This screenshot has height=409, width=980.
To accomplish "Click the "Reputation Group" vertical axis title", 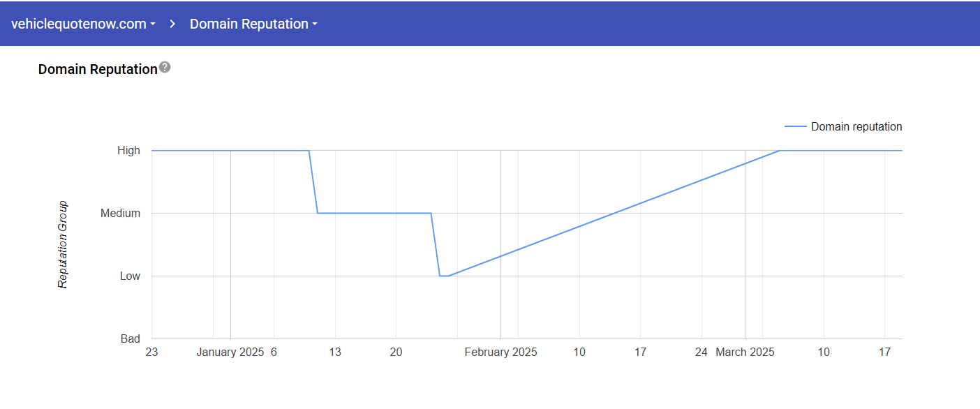I will coord(63,244).
